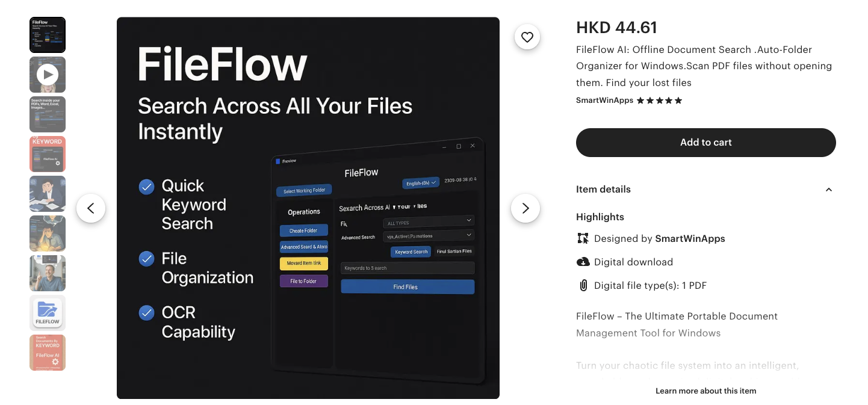The height and width of the screenshot is (405, 868).
Task: Click the paperclip file type icon
Action: click(x=583, y=285)
